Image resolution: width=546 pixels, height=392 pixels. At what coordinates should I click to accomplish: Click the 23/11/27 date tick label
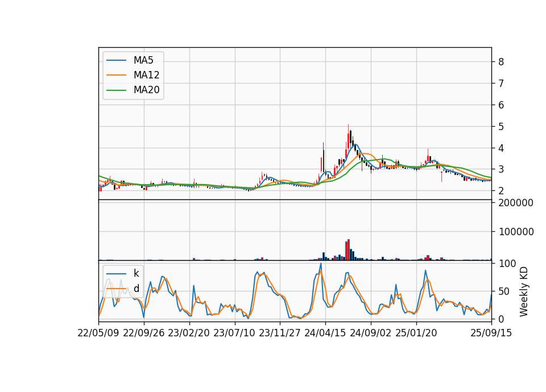coord(280,333)
